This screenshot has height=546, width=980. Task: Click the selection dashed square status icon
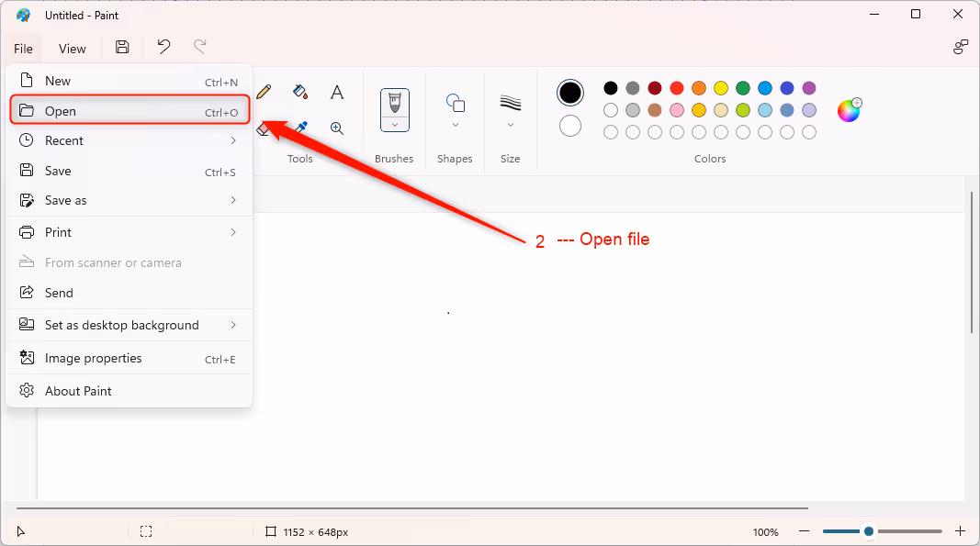(x=146, y=531)
